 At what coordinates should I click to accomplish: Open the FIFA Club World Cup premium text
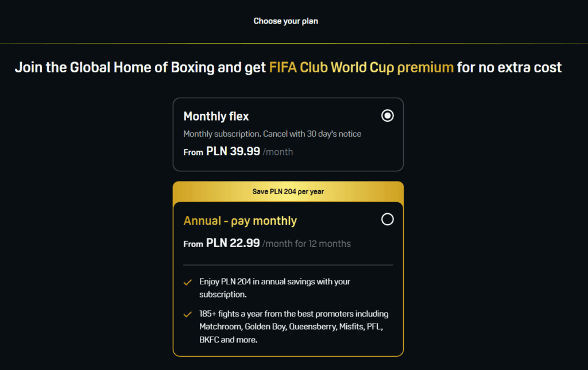click(362, 68)
